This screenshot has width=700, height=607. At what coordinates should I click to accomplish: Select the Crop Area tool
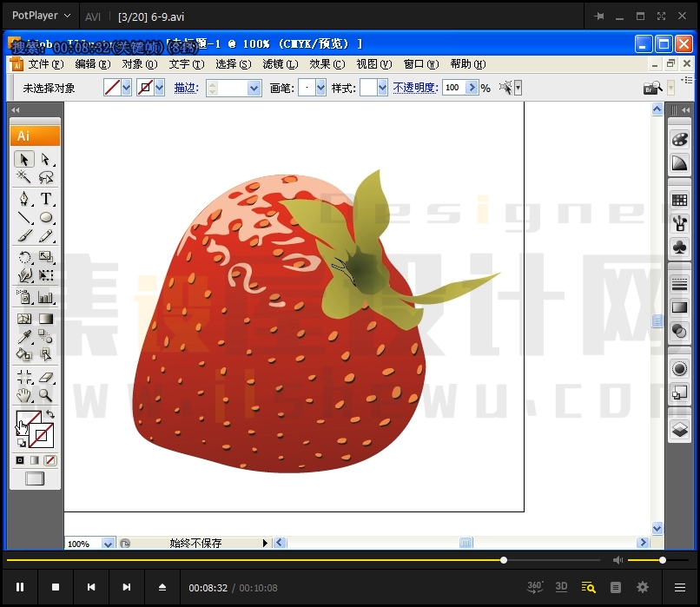tap(24, 377)
